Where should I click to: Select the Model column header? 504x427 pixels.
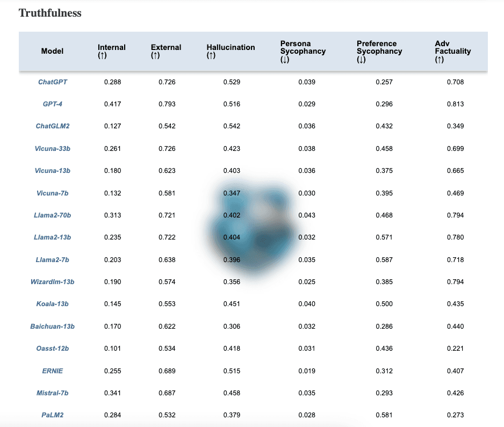point(52,51)
